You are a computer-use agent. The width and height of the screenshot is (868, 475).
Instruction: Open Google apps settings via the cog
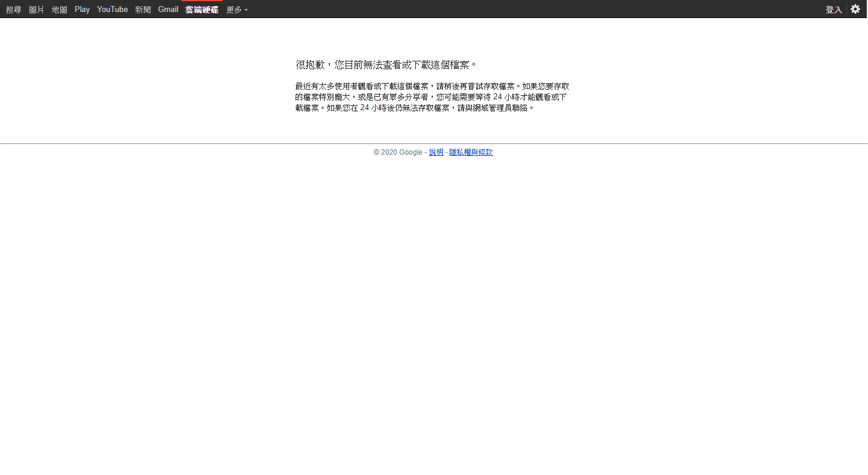coord(855,9)
